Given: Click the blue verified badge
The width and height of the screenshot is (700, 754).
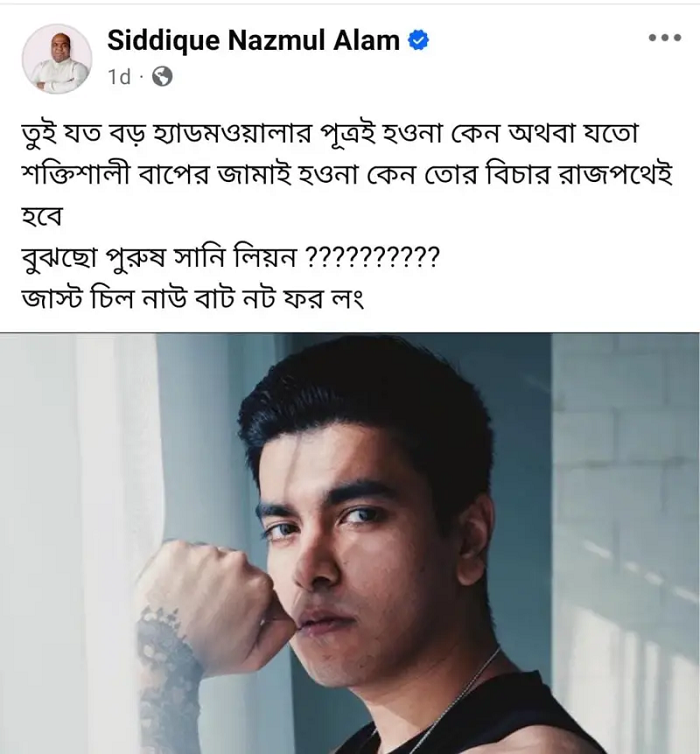Looking at the screenshot, I should pos(418,40).
